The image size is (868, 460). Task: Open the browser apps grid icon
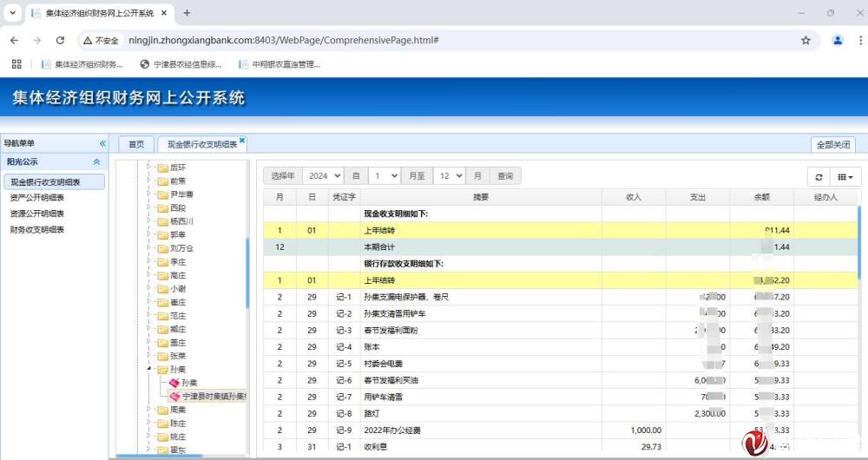(x=16, y=63)
